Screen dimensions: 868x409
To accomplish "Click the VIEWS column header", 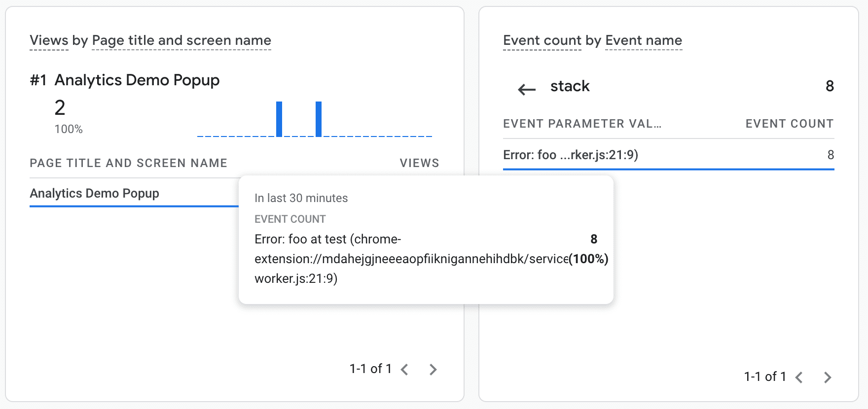I will (x=419, y=163).
